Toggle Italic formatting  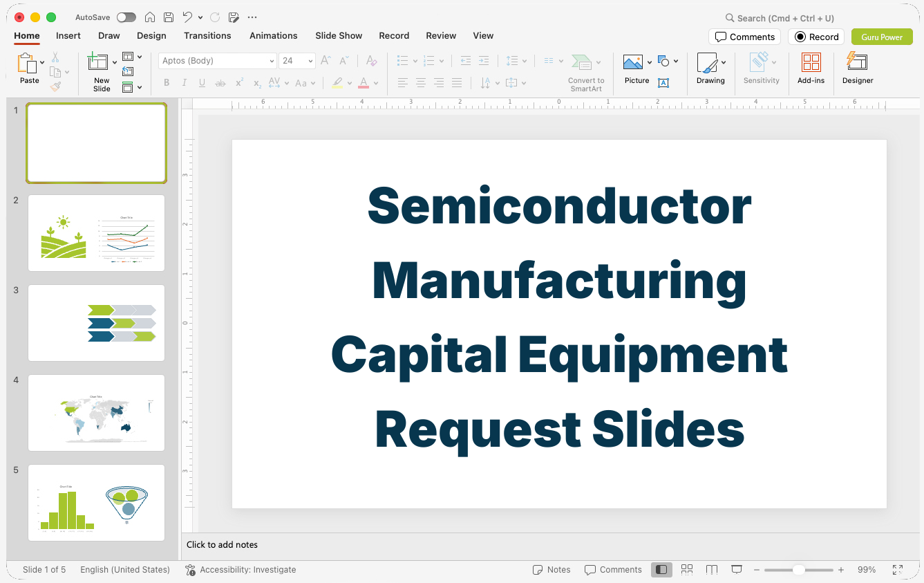185,83
